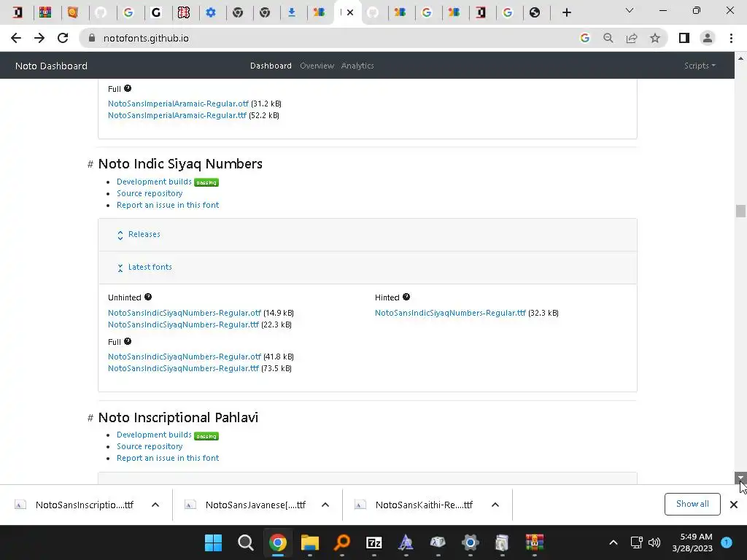Click anchor hash beside Noto Indic Siyaq Numbers

tap(90, 164)
